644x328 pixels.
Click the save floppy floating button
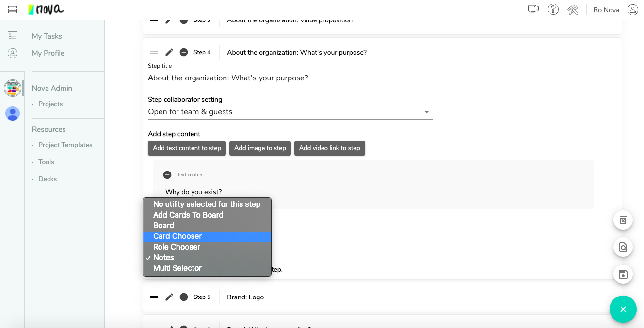click(623, 275)
